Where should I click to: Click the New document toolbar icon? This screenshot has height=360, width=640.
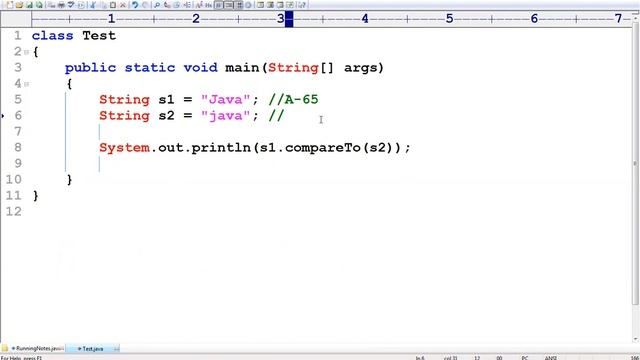click(x=9, y=5)
